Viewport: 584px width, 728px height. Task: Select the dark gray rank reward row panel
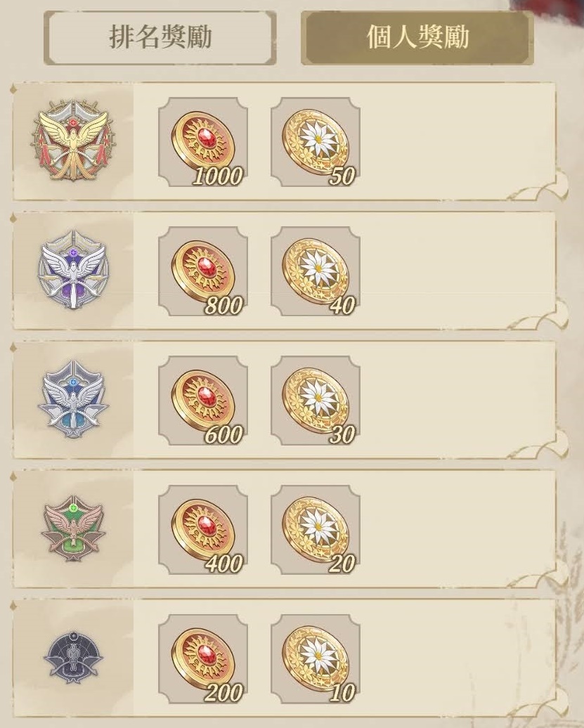[x=284, y=659]
